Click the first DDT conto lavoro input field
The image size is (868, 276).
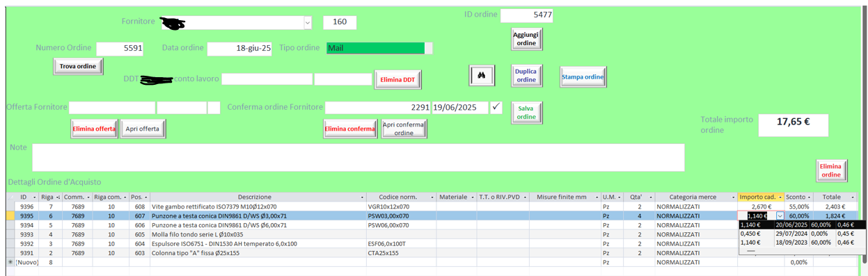tap(267, 79)
